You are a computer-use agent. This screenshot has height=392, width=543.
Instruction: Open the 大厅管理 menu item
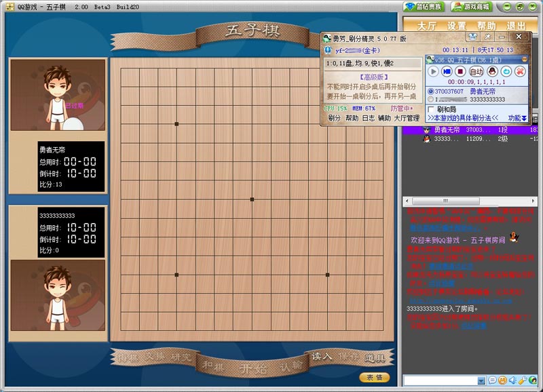(x=407, y=118)
